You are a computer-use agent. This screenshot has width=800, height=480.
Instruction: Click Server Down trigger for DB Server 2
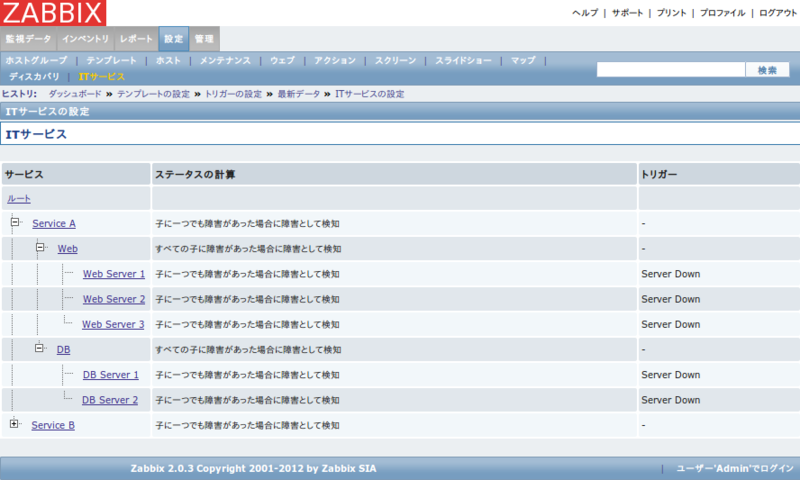pos(670,400)
